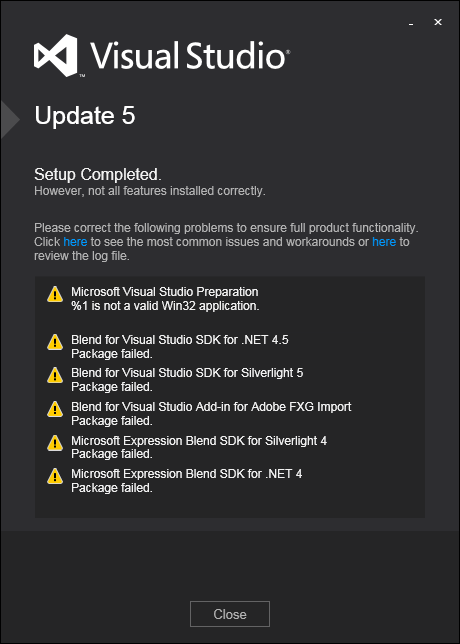This screenshot has width=460, height=644.
Task: Select 'Blend for Visual Studio SDK for Silverlight 5' entry
Action: [187, 380]
